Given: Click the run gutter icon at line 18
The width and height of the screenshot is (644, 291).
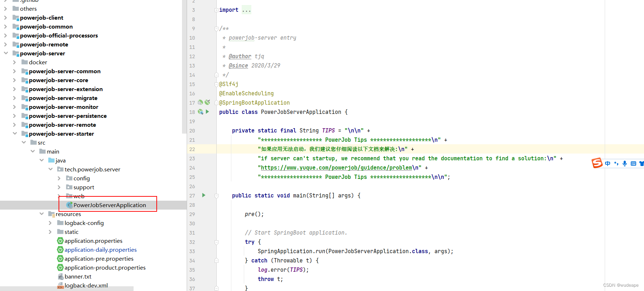Looking at the screenshot, I should tap(207, 112).
